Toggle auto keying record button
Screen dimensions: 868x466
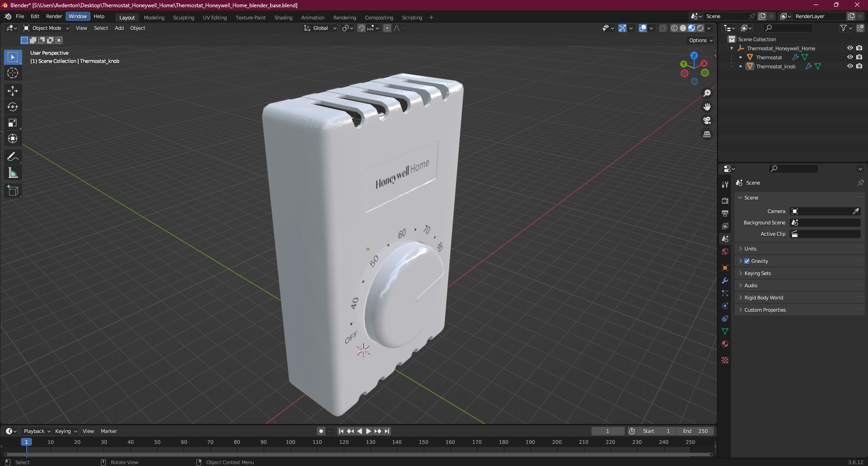point(321,431)
